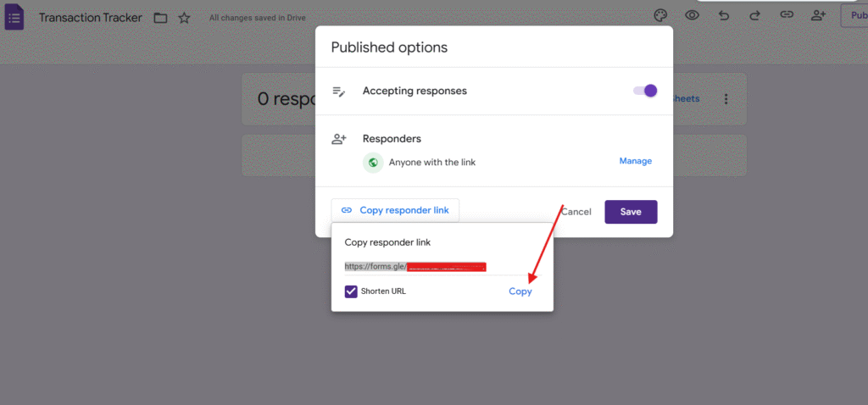
Task: Click the redo arrow icon
Action: (x=754, y=15)
